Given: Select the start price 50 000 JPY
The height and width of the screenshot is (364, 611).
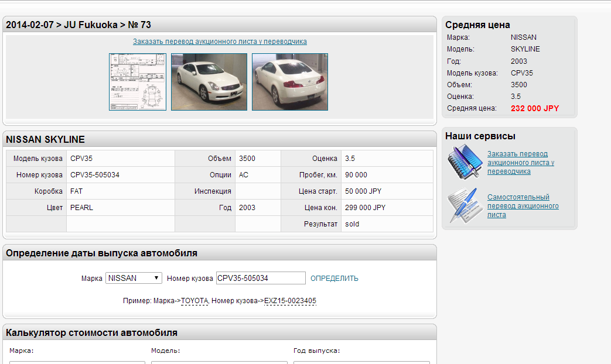Looking at the screenshot, I should click(363, 191).
